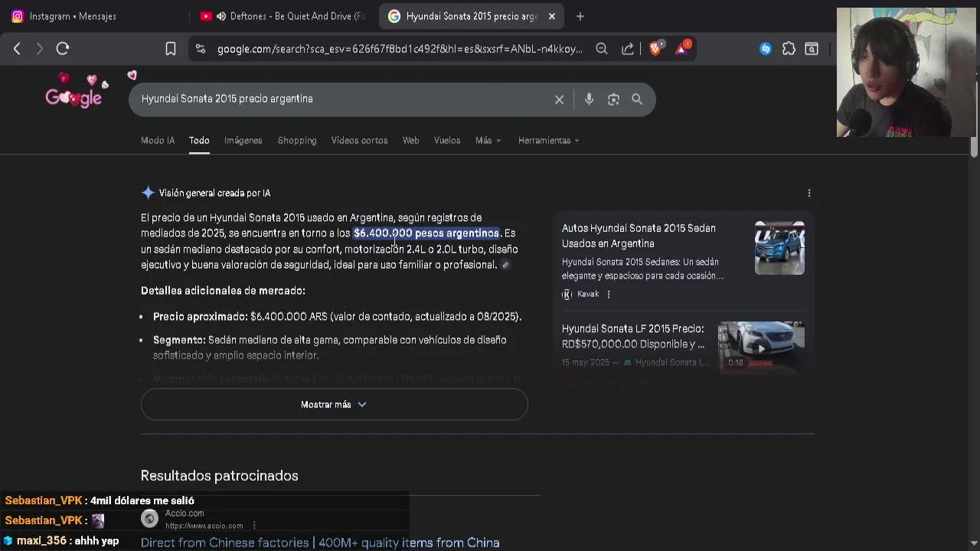The height and width of the screenshot is (551, 980).
Task: Open Brave Rewards triangle icon
Action: tap(682, 48)
